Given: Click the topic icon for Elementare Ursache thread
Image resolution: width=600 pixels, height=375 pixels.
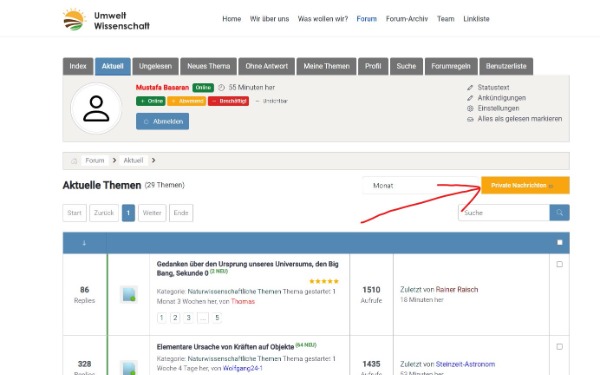Looking at the screenshot, I should (x=129, y=367).
